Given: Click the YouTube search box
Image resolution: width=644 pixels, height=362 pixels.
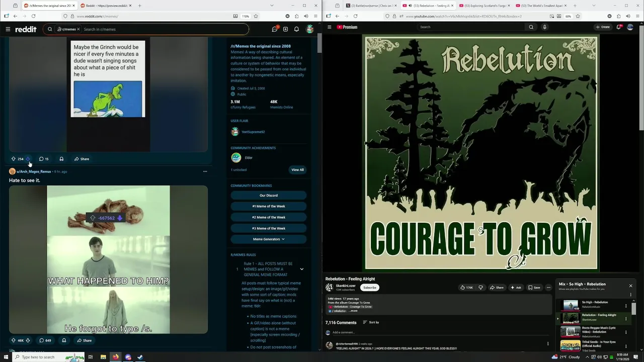Looking at the screenshot, I should (470, 27).
